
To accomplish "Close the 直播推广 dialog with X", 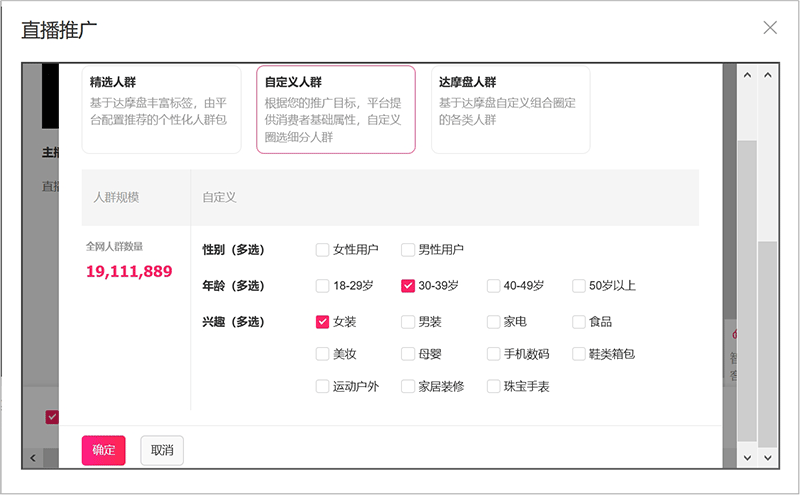I will (x=770, y=28).
